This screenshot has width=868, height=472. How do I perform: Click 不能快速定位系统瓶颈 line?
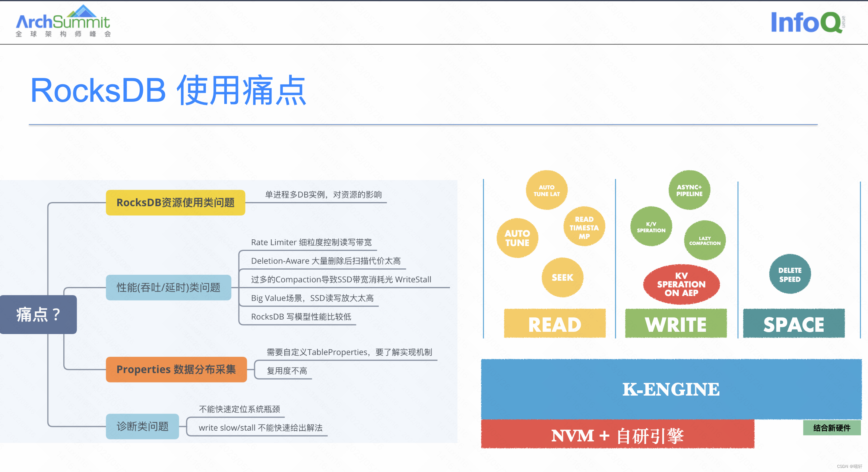239,409
